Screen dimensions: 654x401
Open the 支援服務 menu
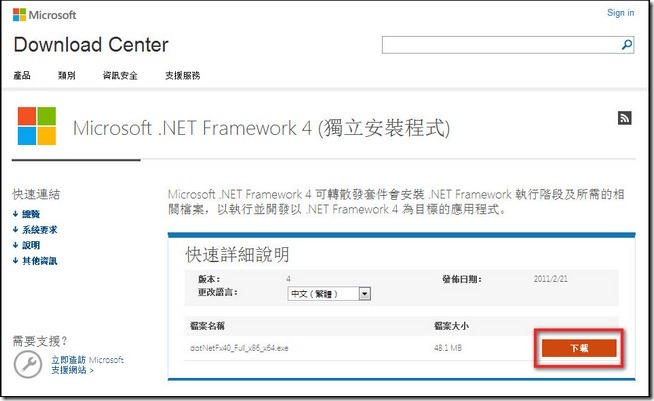183,76
